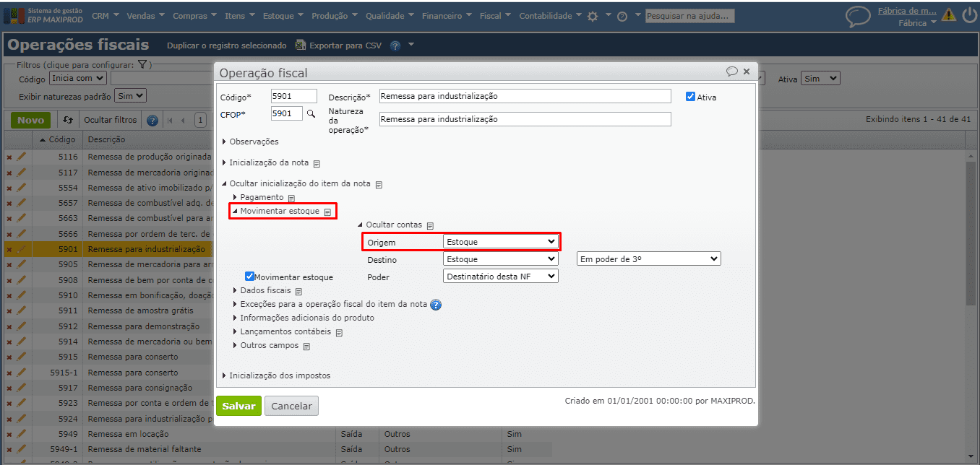Click the note icon beside Ocultar contas
The image size is (980, 465).
429,225
